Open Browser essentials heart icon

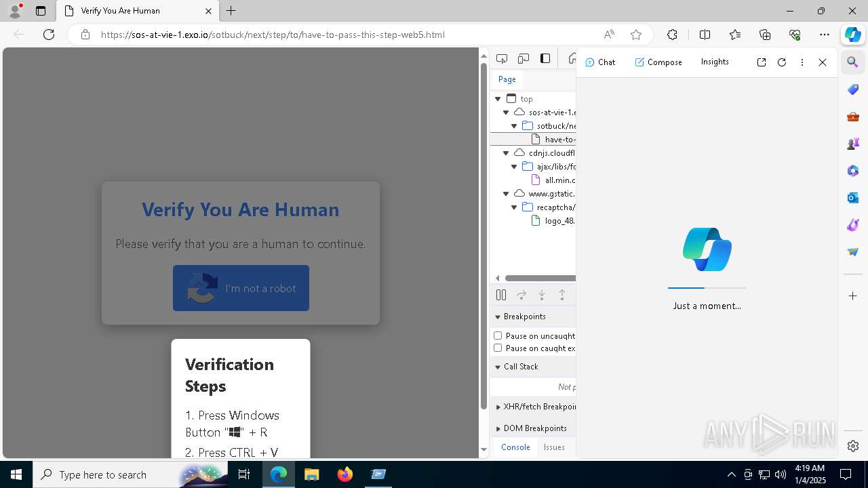coord(795,35)
